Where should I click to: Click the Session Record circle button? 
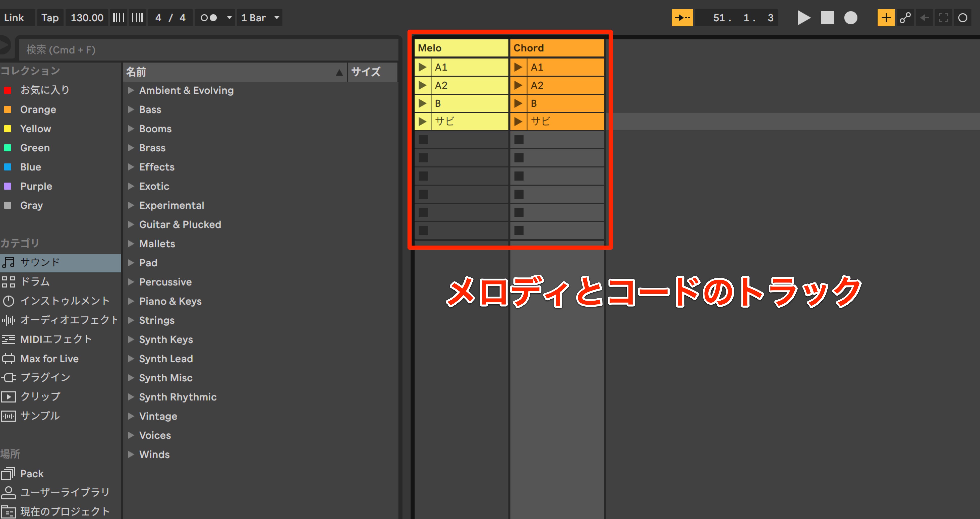tap(963, 17)
